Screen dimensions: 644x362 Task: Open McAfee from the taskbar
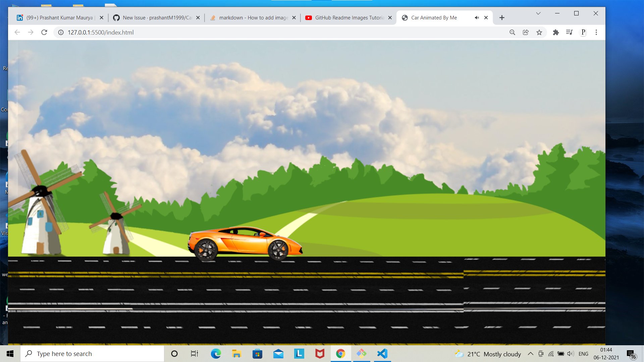tap(320, 353)
